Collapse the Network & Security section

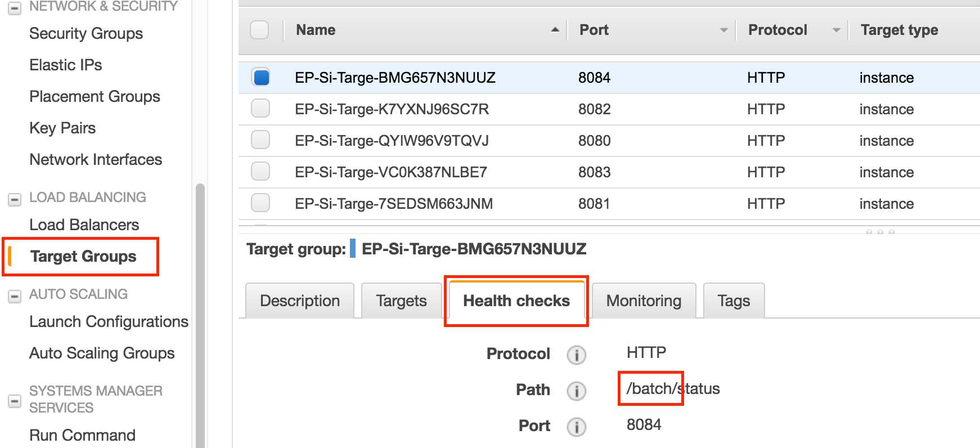15,8
